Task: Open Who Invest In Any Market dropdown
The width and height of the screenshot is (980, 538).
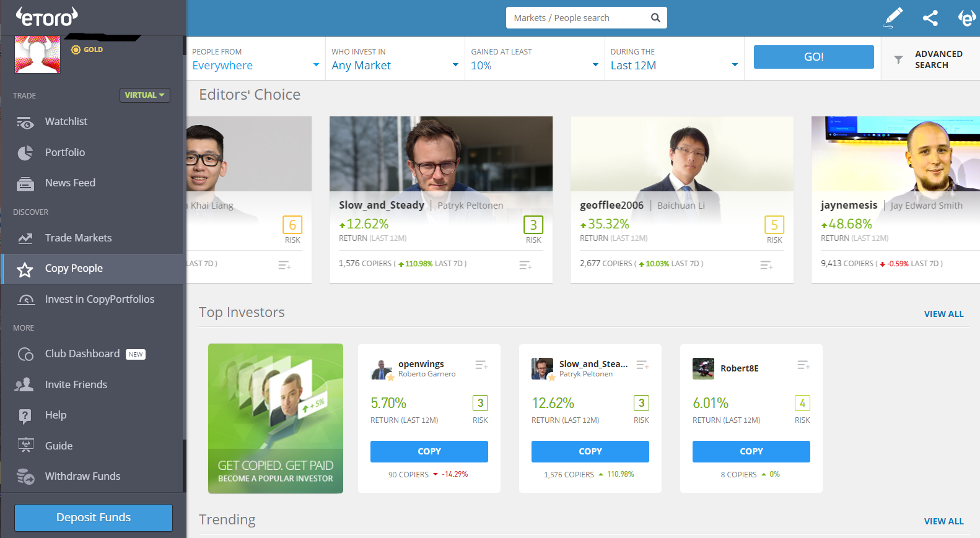Action: click(x=395, y=59)
